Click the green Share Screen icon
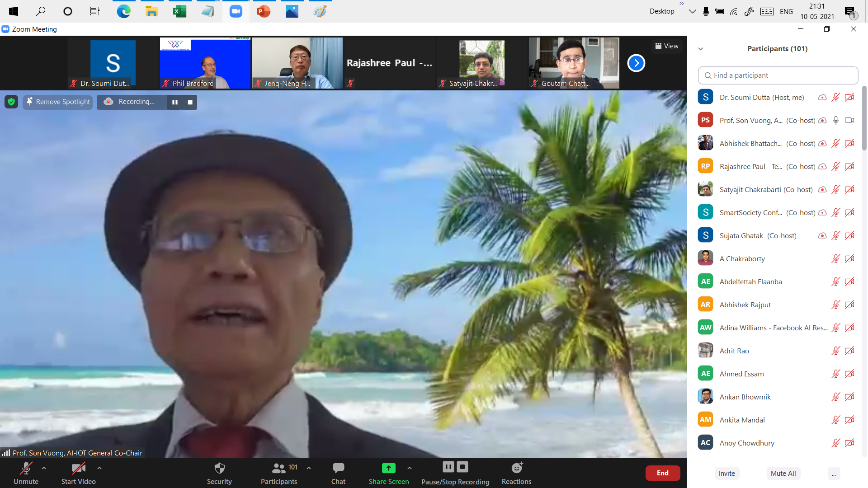 (x=388, y=468)
